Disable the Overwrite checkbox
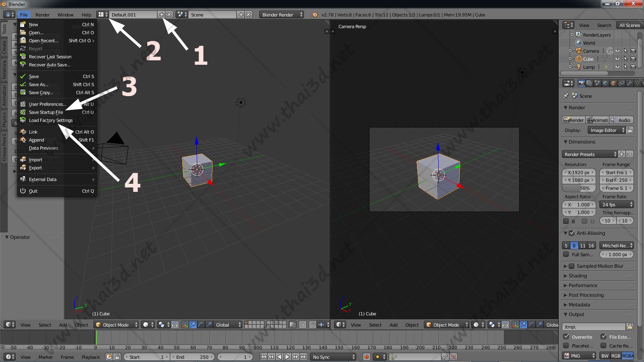This screenshot has width=644, height=362. pyautogui.click(x=566, y=337)
